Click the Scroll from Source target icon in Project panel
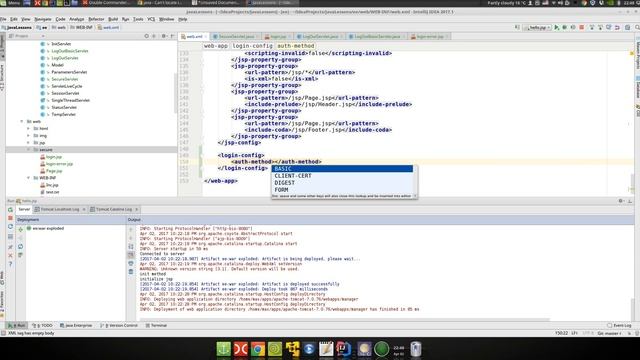The height and width of the screenshot is (360, 640). [x=147, y=36]
